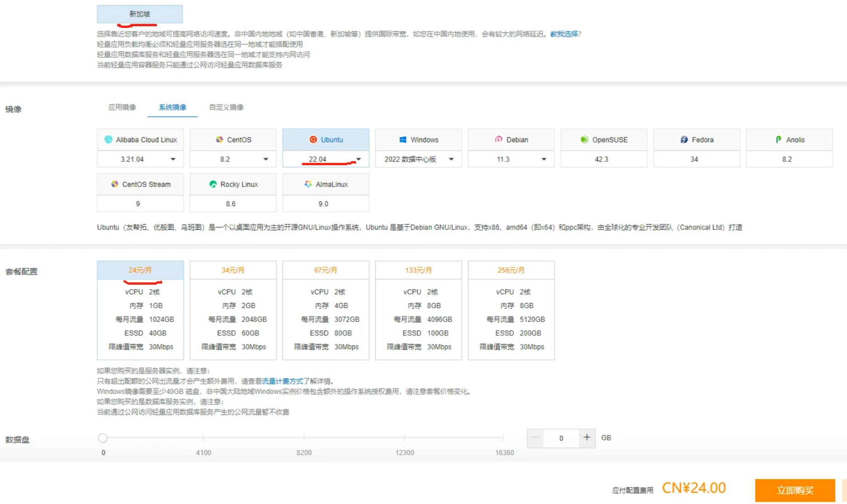Click the Alibaba Cloud Linux logo icon
This screenshot has height=504, width=847.
click(x=108, y=139)
